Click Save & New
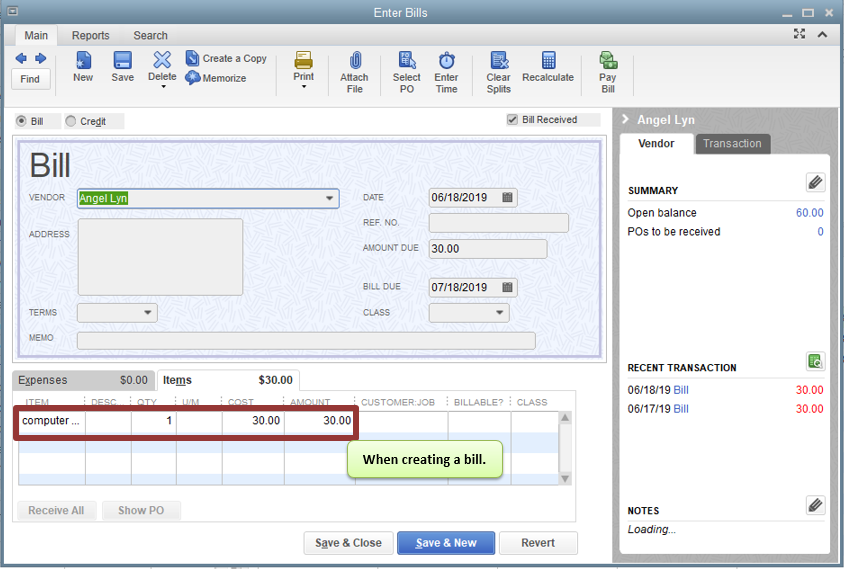The height and width of the screenshot is (569, 844). click(446, 543)
